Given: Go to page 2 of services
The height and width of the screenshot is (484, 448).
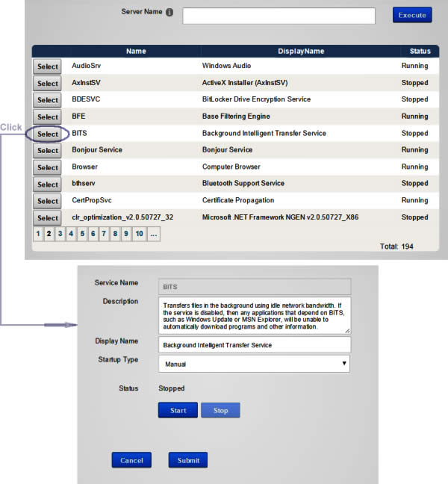Looking at the screenshot, I should click(49, 234).
